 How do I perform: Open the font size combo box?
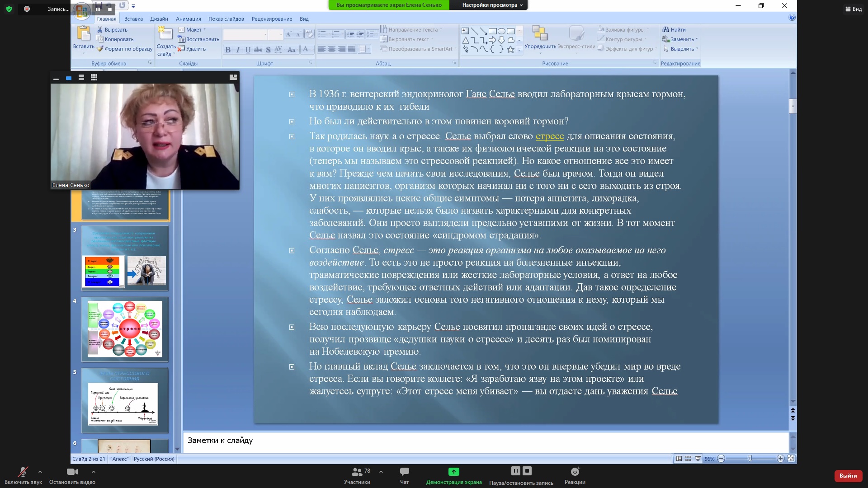pyautogui.click(x=275, y=34)
